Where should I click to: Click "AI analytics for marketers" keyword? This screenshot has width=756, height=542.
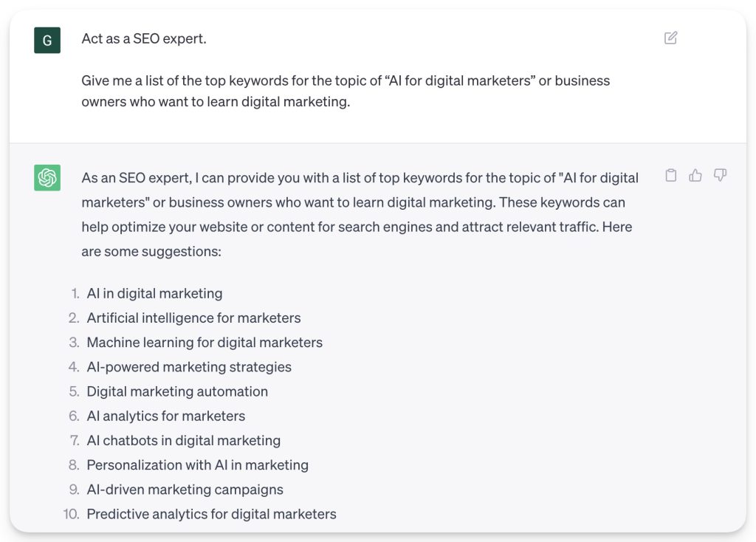(166, 416)
